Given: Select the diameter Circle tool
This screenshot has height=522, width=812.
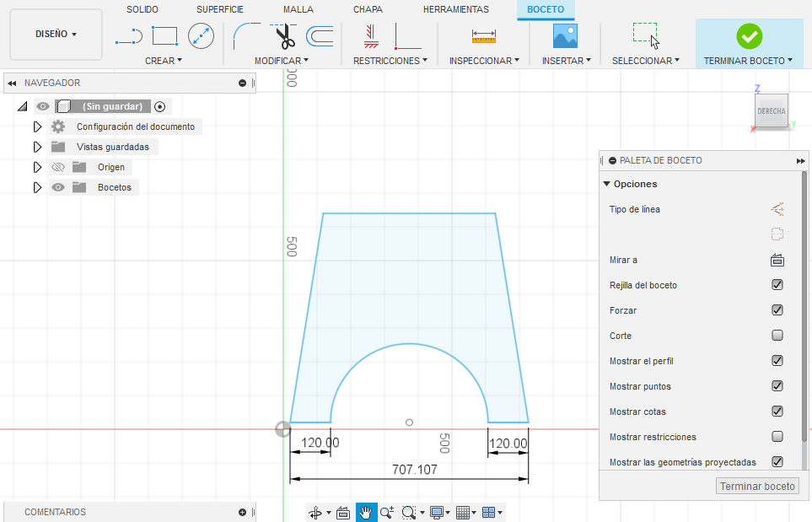Looking at the screenshot, I should click(x=201, y=36).
